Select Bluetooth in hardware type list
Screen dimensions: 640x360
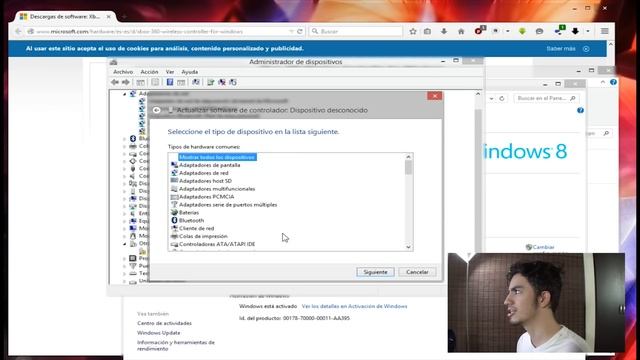(191, 220)
